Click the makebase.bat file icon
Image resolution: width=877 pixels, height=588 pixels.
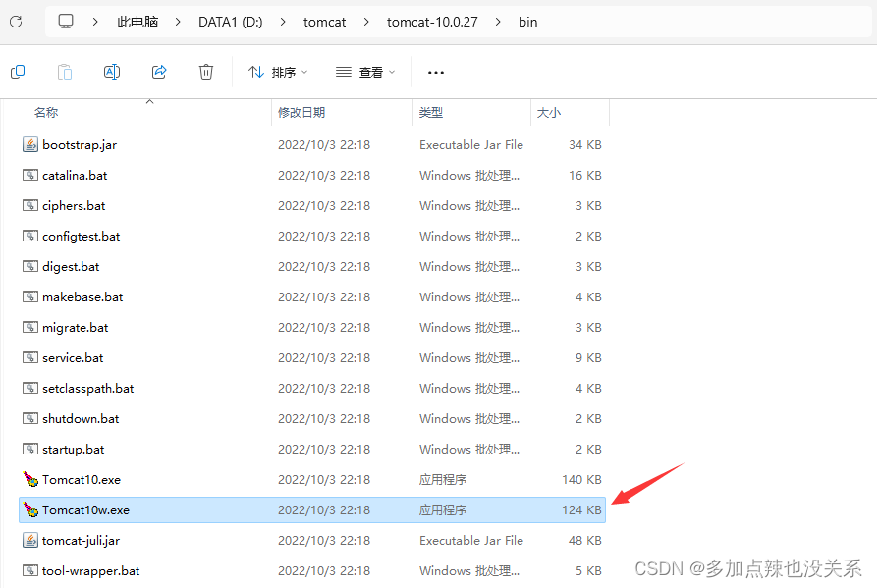30,296
